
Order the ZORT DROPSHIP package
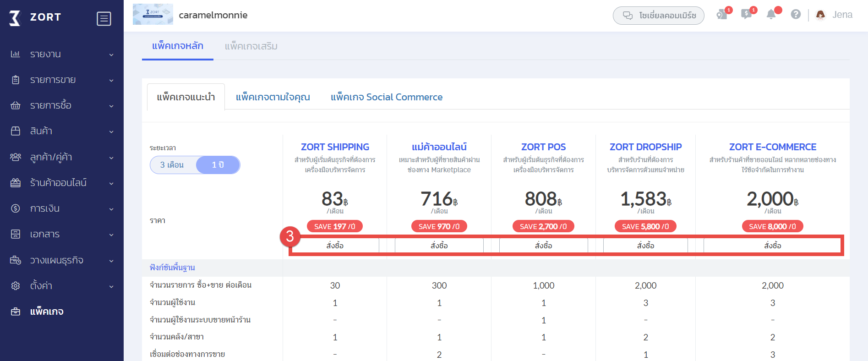646,246
